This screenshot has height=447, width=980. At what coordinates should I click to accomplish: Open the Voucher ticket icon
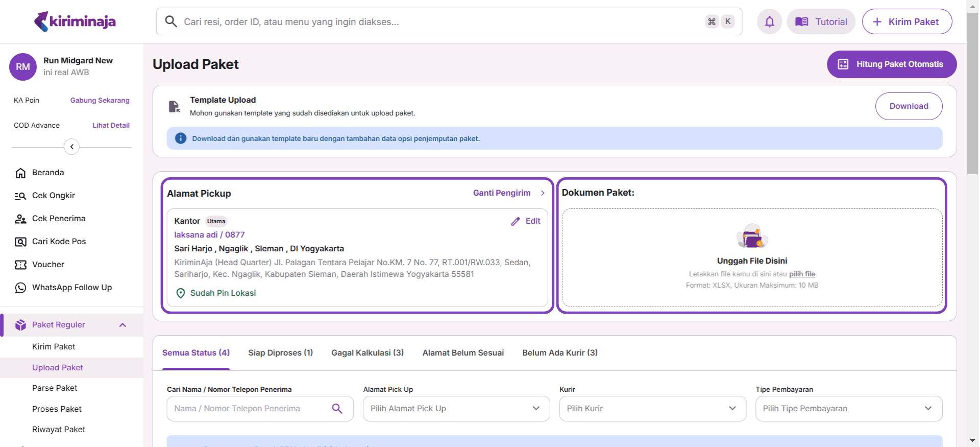pyautogui.click(x=20, y=265)
